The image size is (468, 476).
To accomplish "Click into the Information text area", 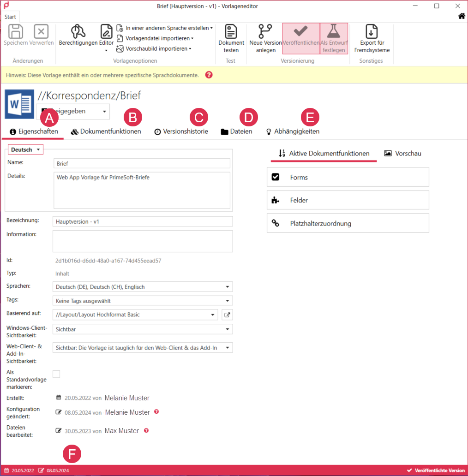I will (x=143, y=241).
